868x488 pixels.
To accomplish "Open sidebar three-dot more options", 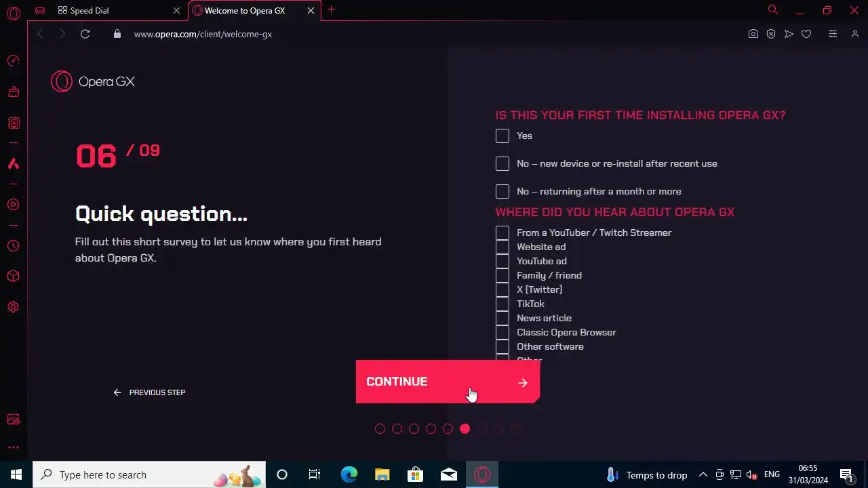I will tap(13, 447).
